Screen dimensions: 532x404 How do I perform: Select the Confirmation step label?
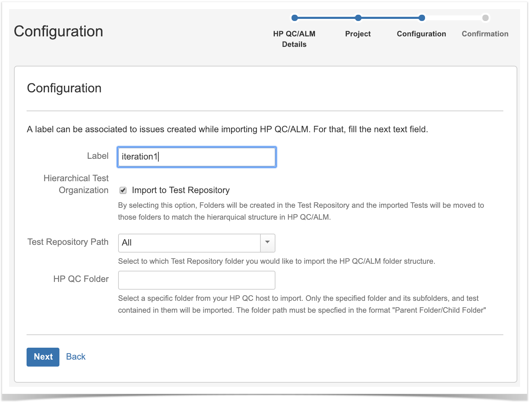click(485, 34)
